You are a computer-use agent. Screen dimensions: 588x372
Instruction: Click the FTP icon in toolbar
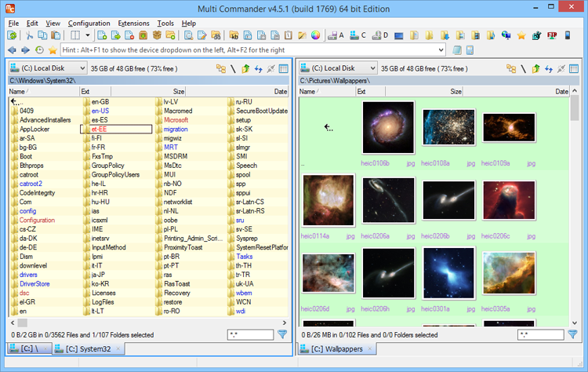point(552,35)
